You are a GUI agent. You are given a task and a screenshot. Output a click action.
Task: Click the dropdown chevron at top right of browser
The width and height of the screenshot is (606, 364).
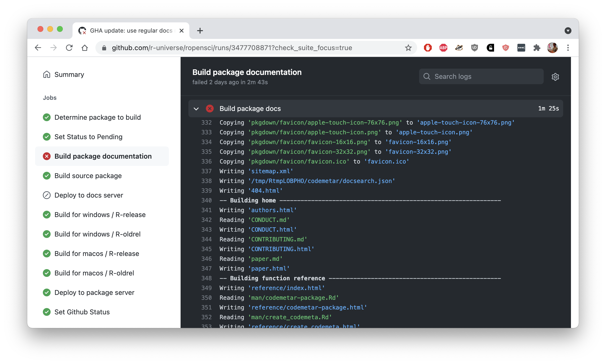click(568, 30)
